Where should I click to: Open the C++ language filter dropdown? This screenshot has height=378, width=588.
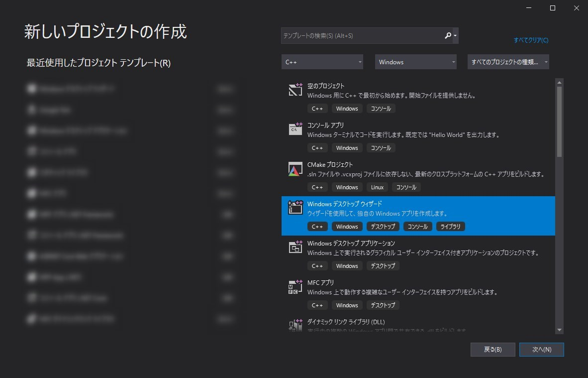322,62
